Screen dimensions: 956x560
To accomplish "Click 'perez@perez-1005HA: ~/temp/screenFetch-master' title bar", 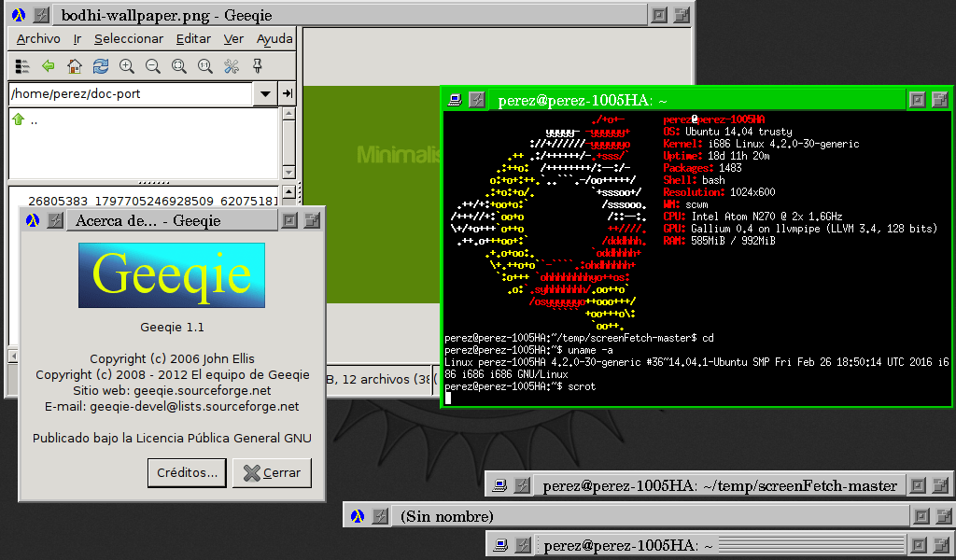I will 720,485.
